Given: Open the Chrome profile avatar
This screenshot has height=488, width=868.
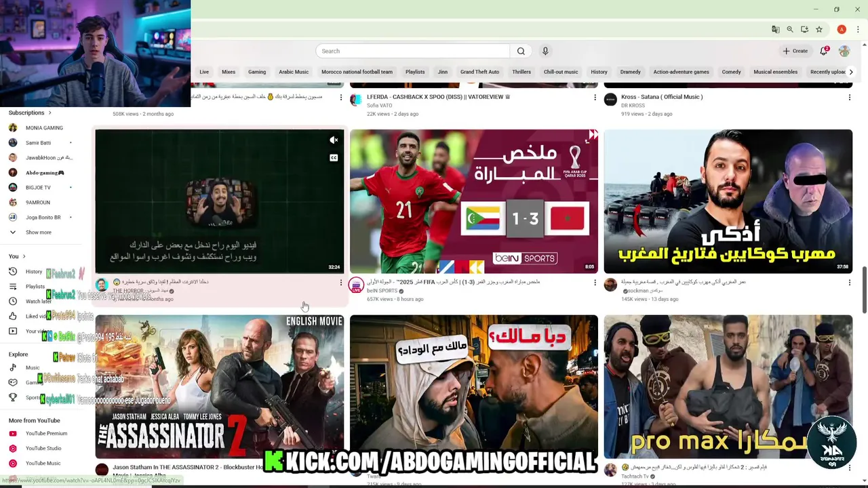Looking at the screenshot, I should pos(842,30).
